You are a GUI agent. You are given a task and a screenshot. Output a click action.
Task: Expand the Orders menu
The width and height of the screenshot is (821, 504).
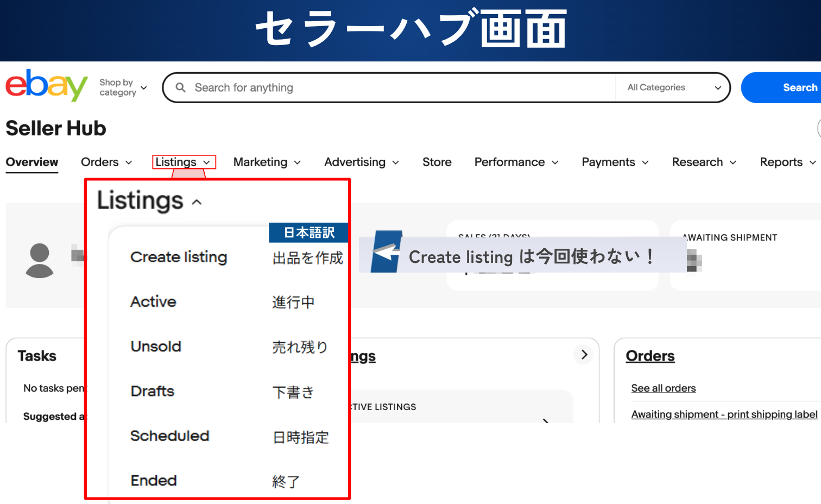(x=106, y=162)
